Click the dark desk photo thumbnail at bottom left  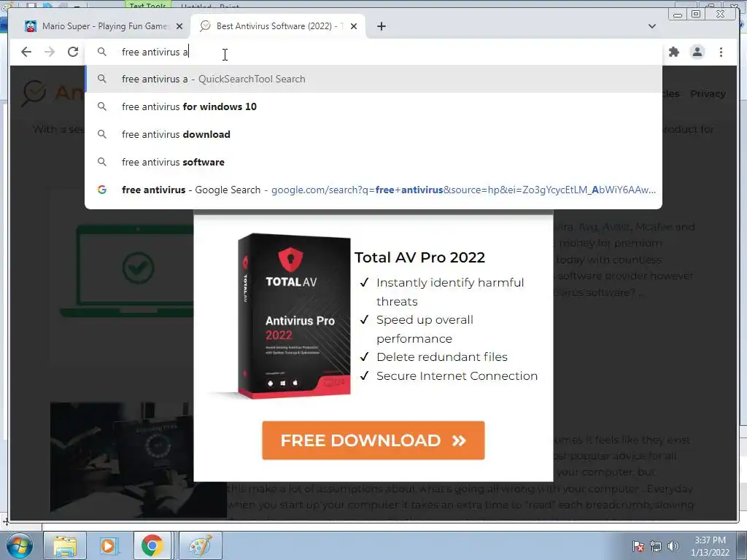(138, 459)
